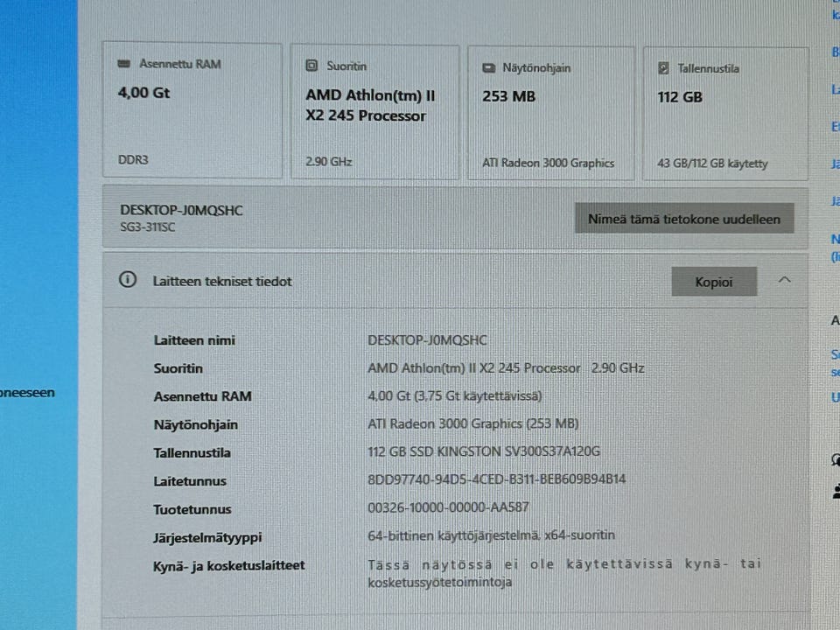
Task: Click the Järjestelmätyyppi label
Action: point(207,537)
